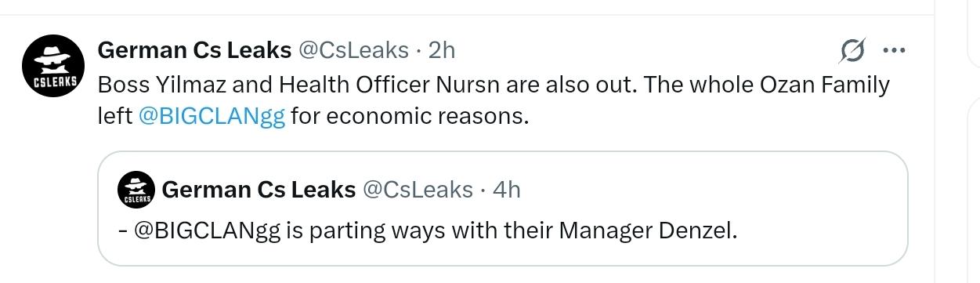Click German Cs Leaks name inside quoted tweet

tap(259, 190)
